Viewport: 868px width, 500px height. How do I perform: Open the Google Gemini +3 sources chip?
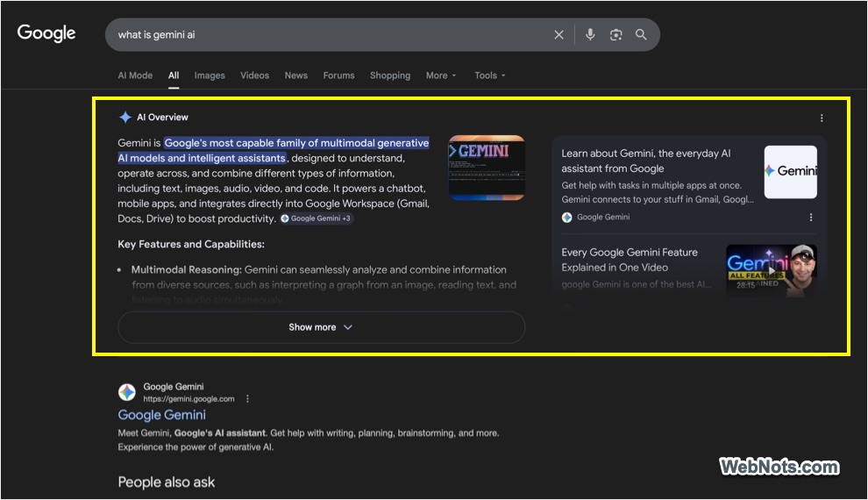pos(316,218)
